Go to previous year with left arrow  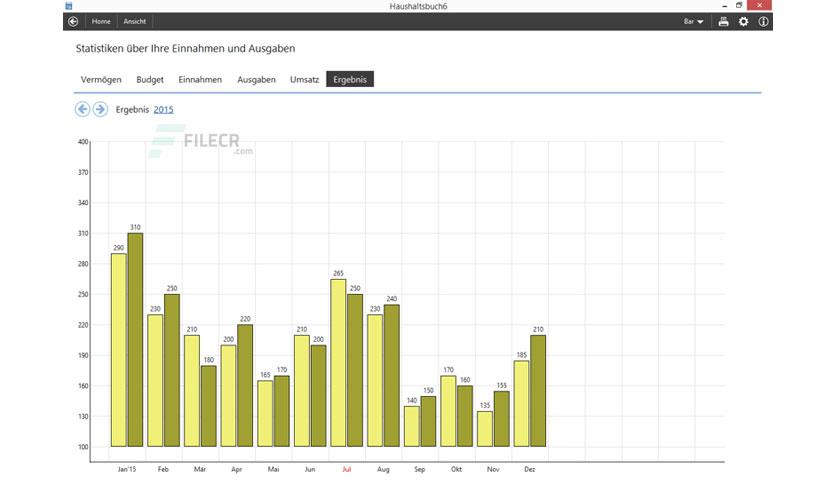[x=82, y=109]
